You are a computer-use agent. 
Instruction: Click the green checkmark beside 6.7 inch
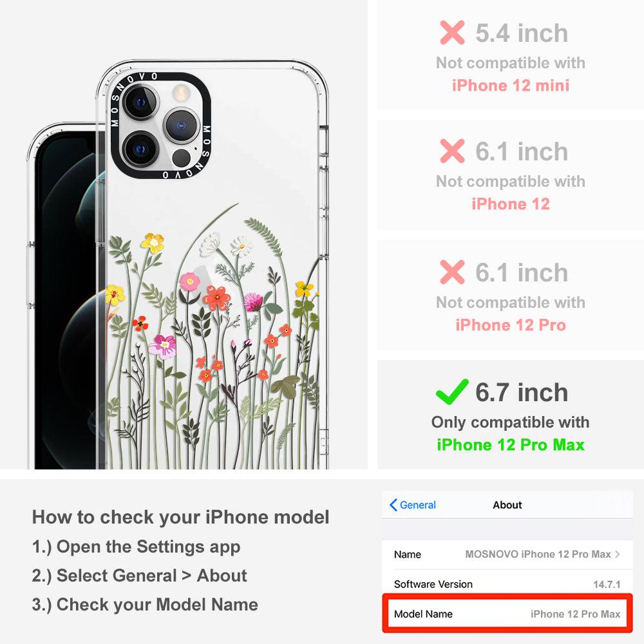tap(452, 392)
